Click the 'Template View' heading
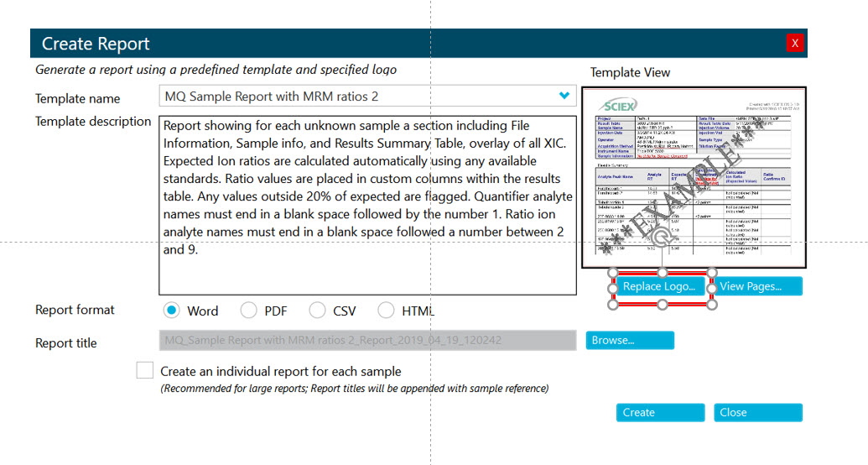868x465 pixels. [x=630, y=73]
